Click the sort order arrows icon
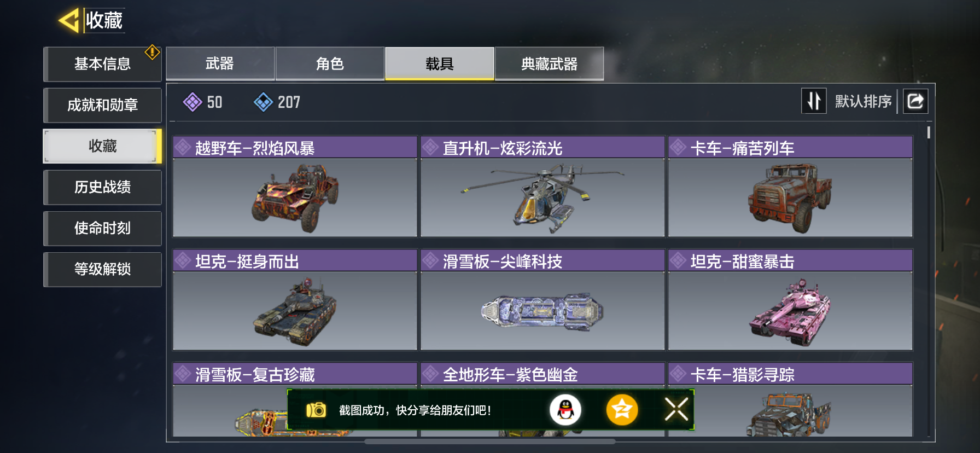980x453 pixels. click(814, 101)
